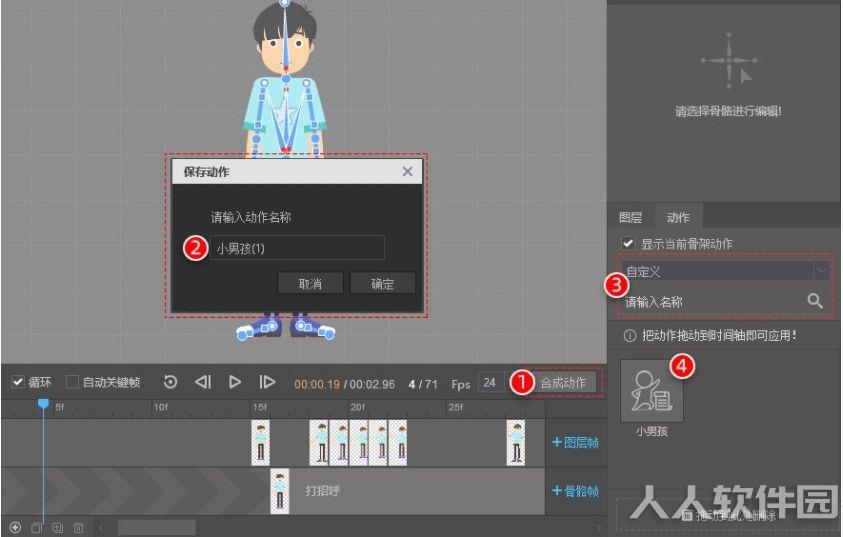Toggle 显示当前骨架动作 checkbox
Viewport: 843px width, 537px height.
coord(627,243)
